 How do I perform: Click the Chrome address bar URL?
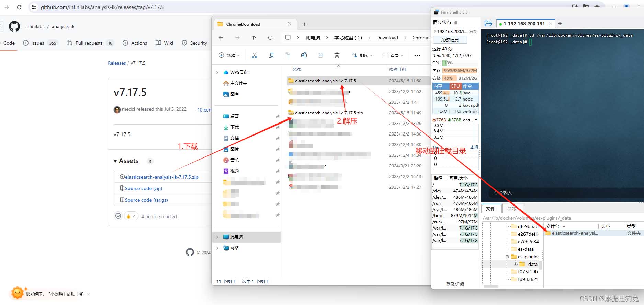click(x=102, y=7)
